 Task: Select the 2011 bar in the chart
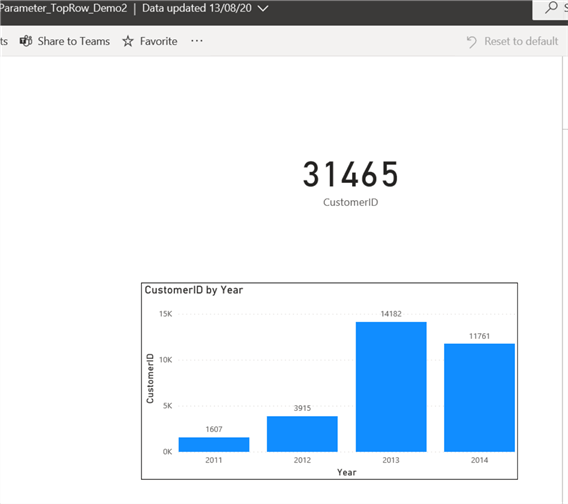(214, 445)
